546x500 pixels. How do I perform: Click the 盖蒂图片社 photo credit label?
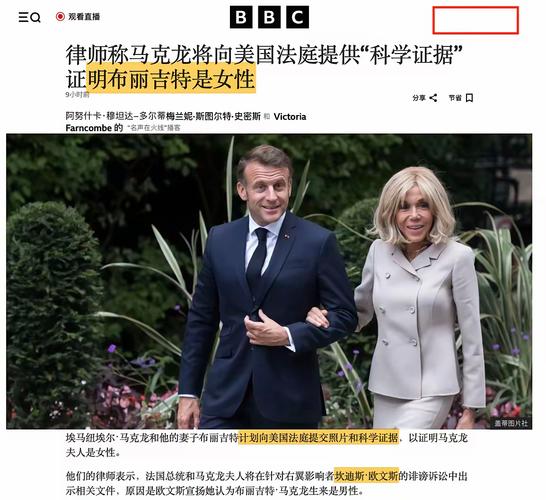point(511,423)
